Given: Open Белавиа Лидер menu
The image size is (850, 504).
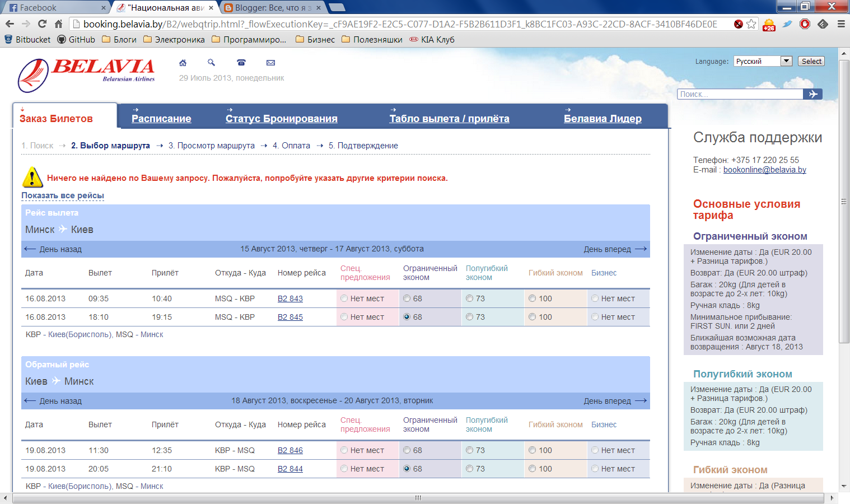Looking at the screenshot, I should (x=603, y=119).
